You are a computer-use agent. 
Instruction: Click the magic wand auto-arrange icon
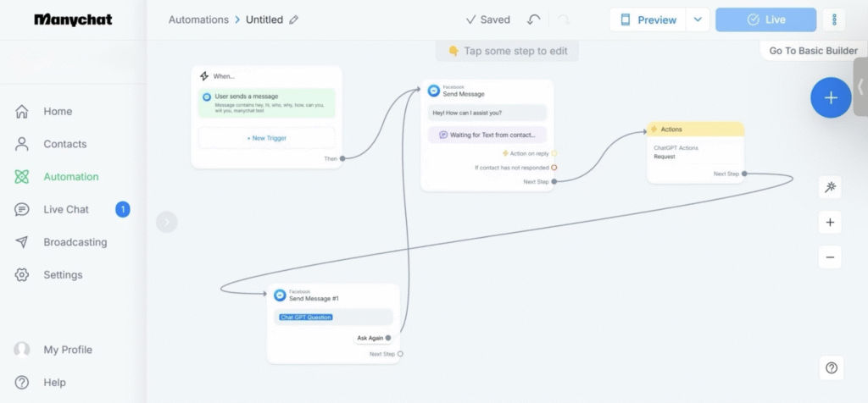tap(830, 187)
